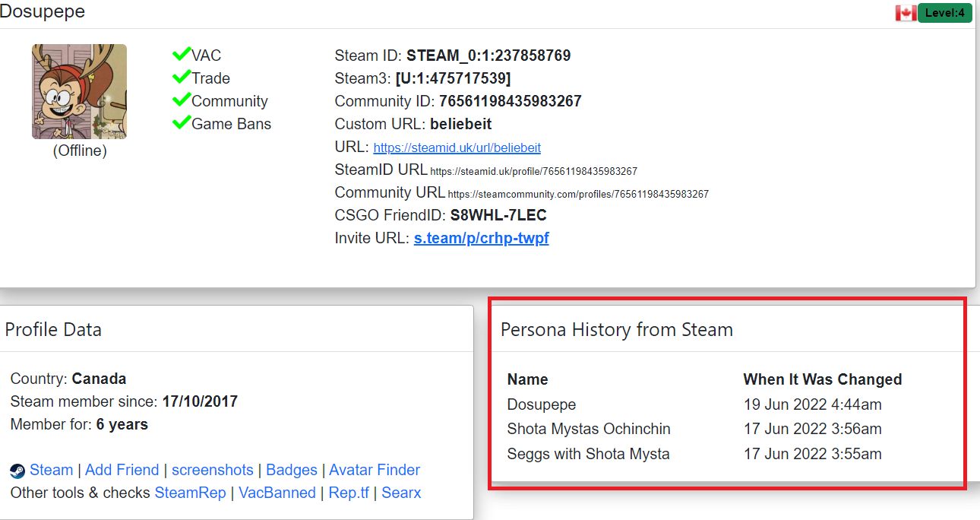Click the Shota Mystas Ochinchin persona name
980x520 pixels.
click(x=589, y=429)
